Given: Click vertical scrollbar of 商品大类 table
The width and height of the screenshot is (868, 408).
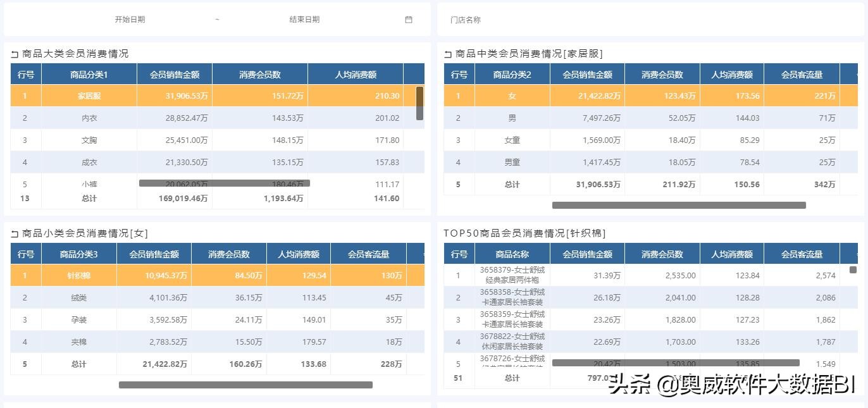Looking at the screenshot, I should (419, 101).
